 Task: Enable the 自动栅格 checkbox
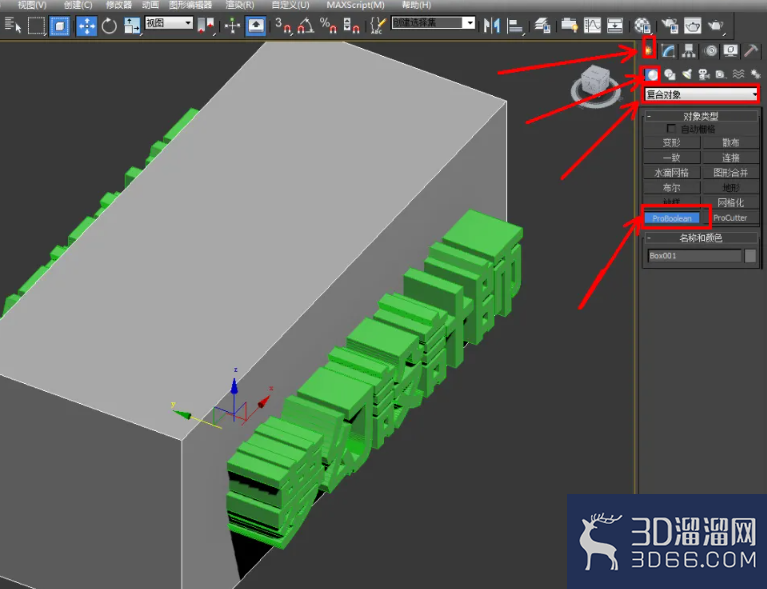point(671,129)
